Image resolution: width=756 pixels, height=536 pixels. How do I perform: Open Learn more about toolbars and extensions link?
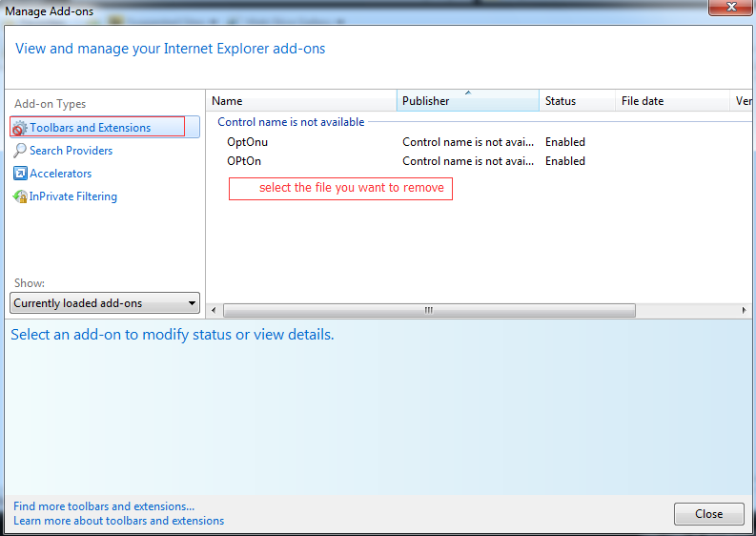[118, 521]
